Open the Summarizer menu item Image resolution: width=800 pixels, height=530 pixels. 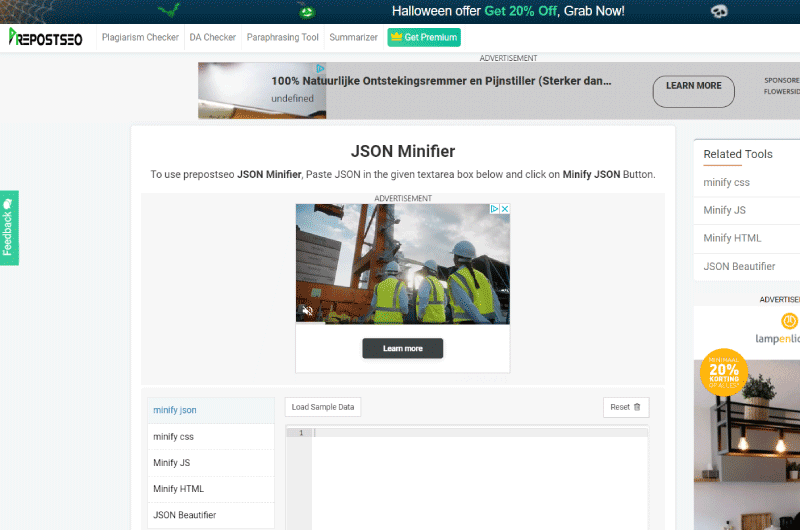click(354, 37)
